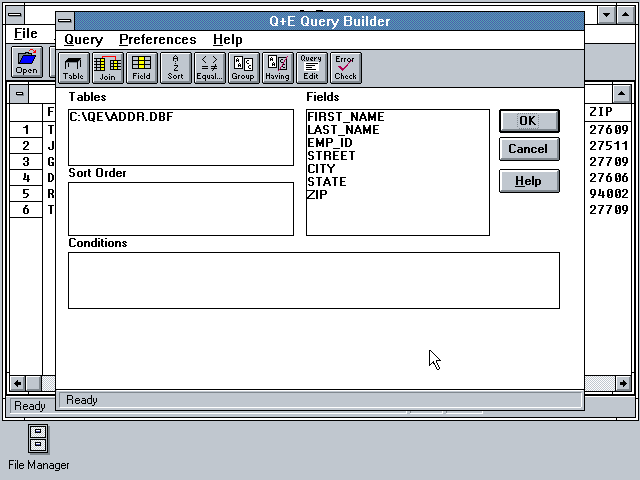Select the Having toolbar icon
Viewport: 640px width, 480px height.
click(x=278, y=68)
